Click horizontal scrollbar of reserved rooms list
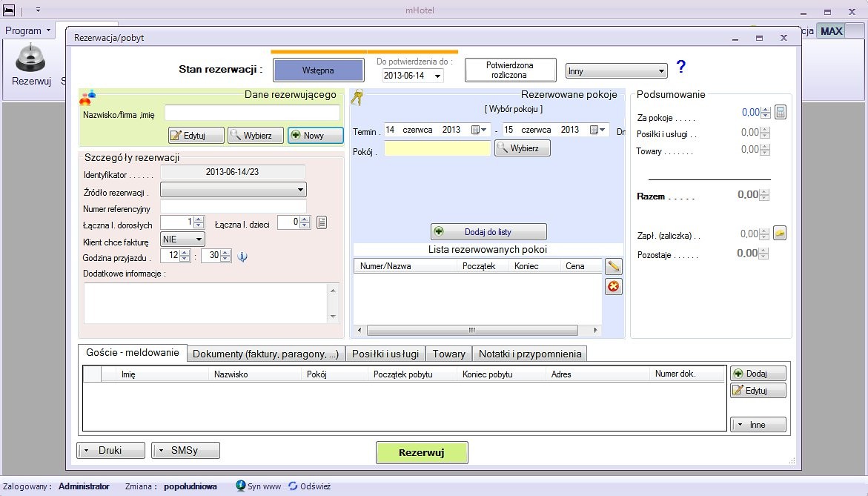868x496 pixels. coord(477,331)
